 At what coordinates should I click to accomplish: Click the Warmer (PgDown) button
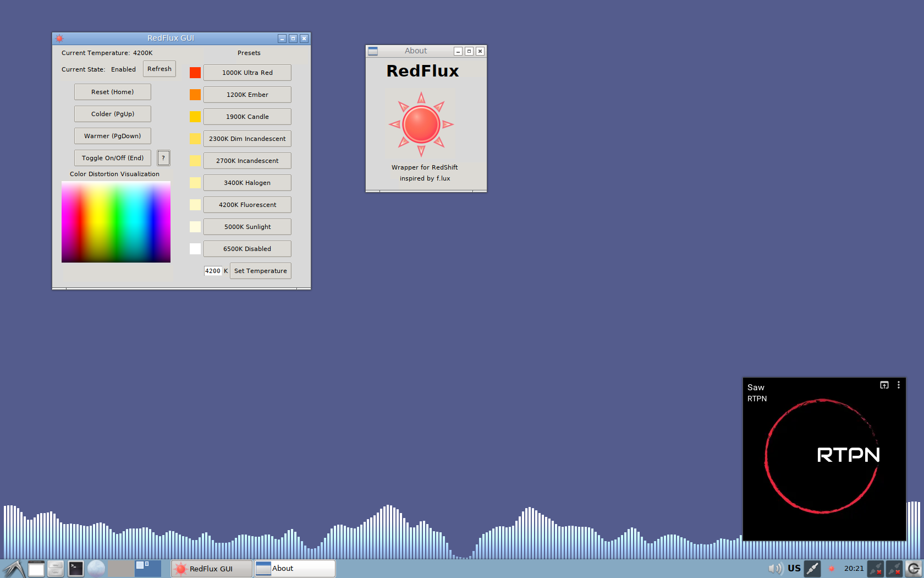[113, 136]
